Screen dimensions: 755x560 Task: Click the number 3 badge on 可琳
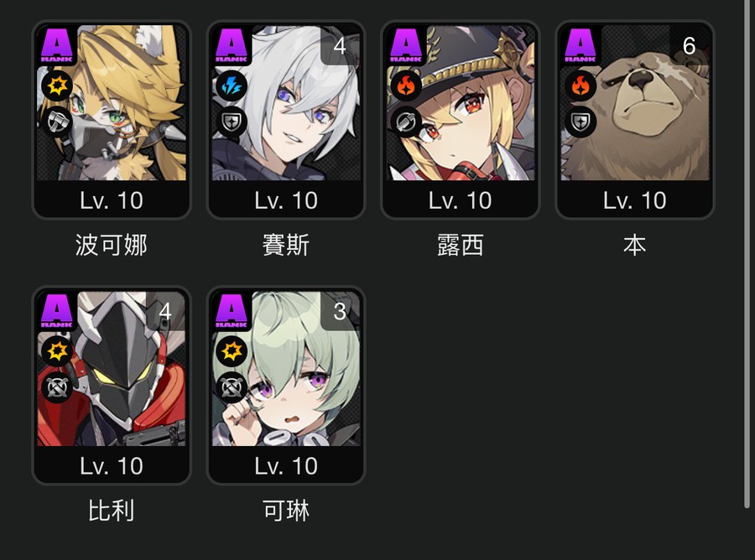tap(340, 311)
